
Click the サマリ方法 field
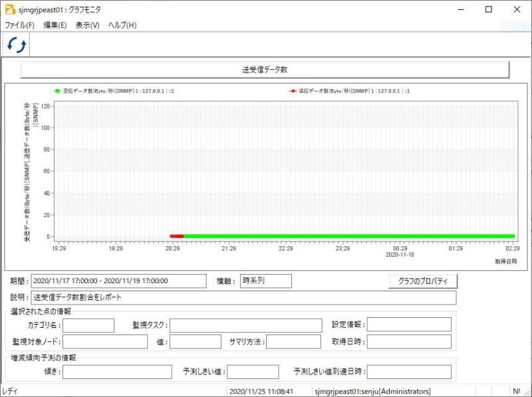pyautogui.click(x=293, y=342)
